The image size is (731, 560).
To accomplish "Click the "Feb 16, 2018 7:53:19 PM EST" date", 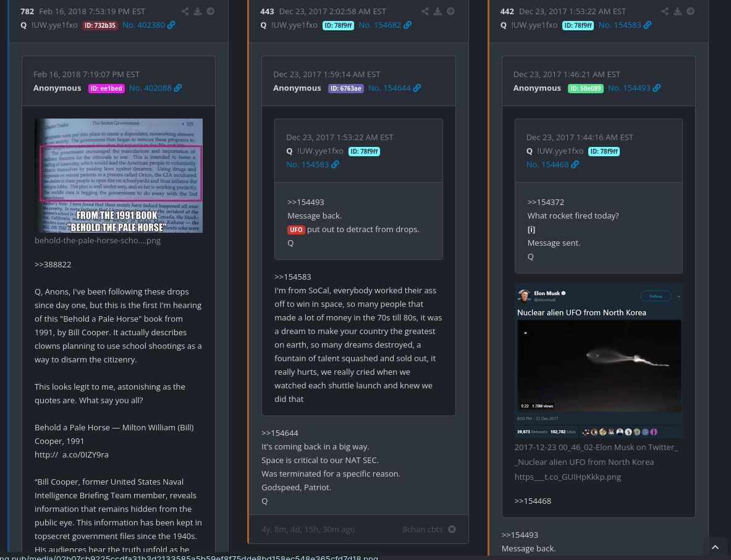I will tap(92, 11).
